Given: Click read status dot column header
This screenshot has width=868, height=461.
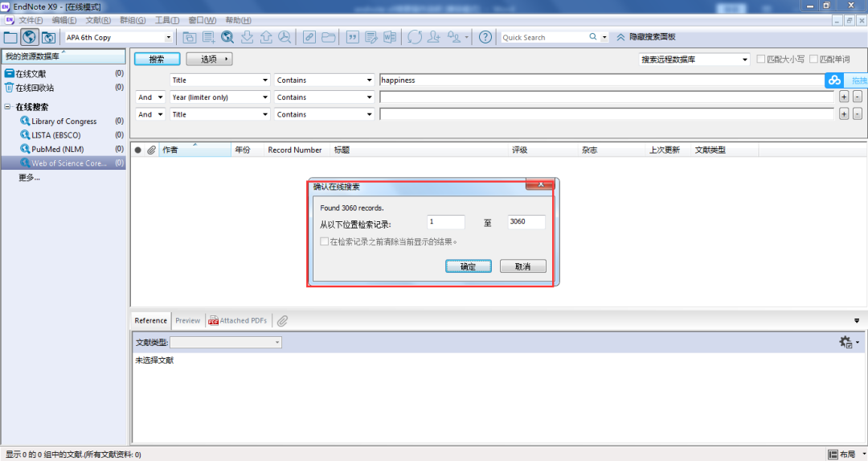Looking at the screenshot, I should [138, 150].
